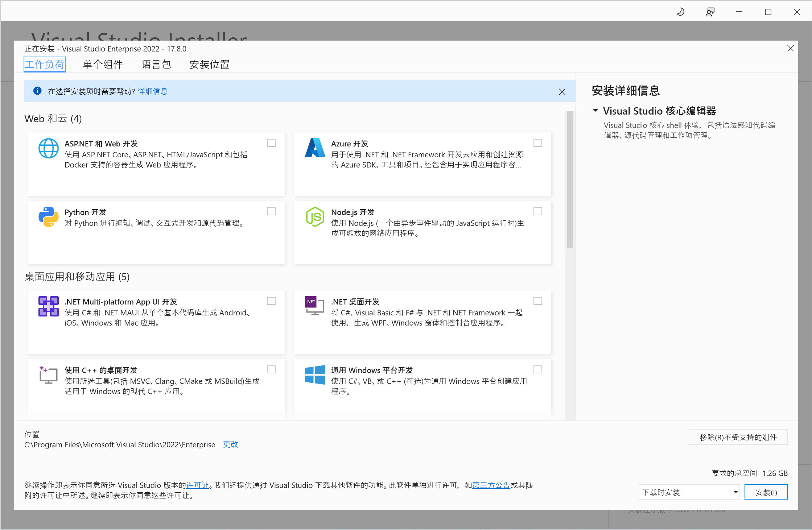This screenshot has width=812, height=530.
Task: Click the Azure development logo icon
Action: tap(315, 148)
